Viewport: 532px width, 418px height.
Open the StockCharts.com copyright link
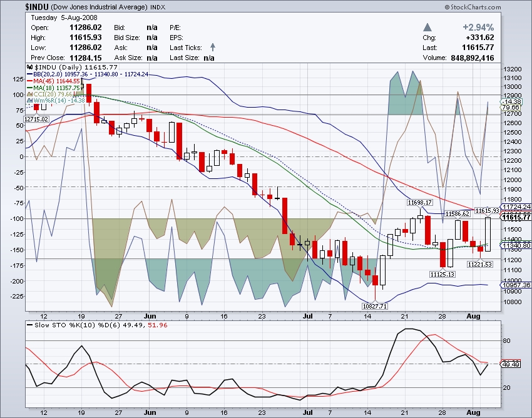(x=473, y=7)
